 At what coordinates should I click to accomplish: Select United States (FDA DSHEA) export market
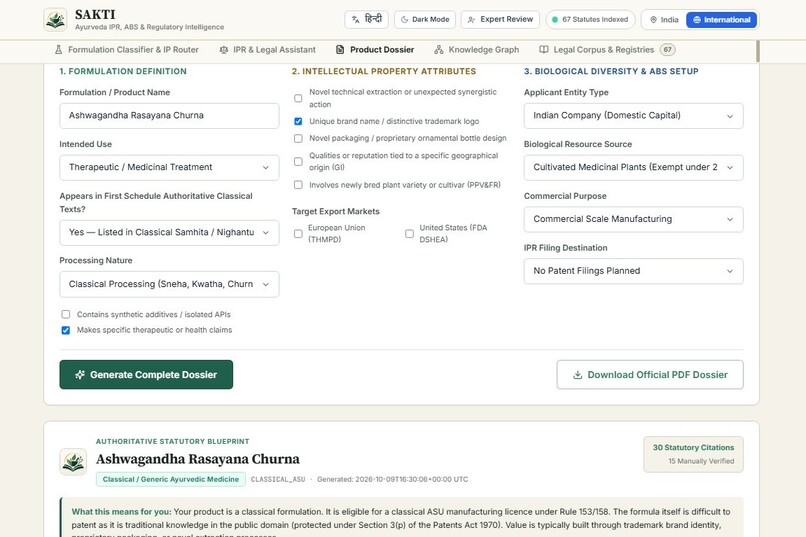point(409,234)
